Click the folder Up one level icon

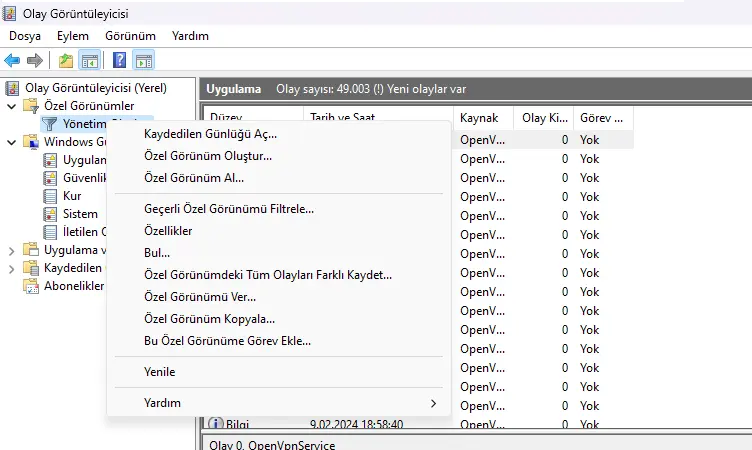(66, 61)
